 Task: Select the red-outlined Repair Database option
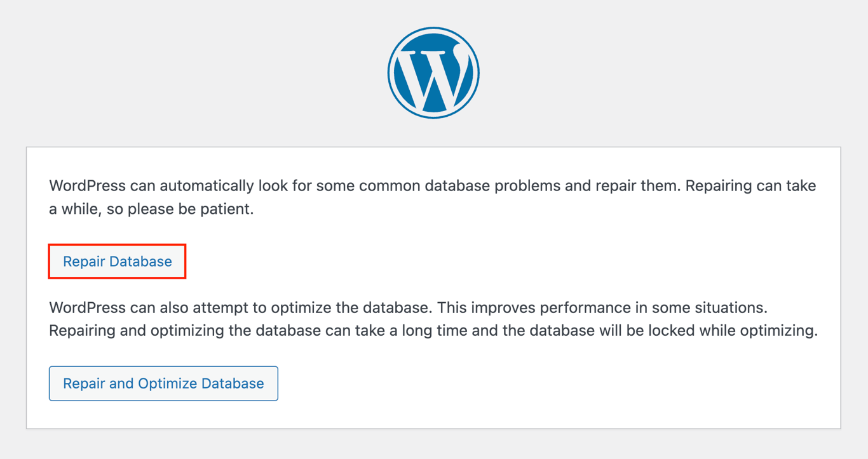coord(117,261)
